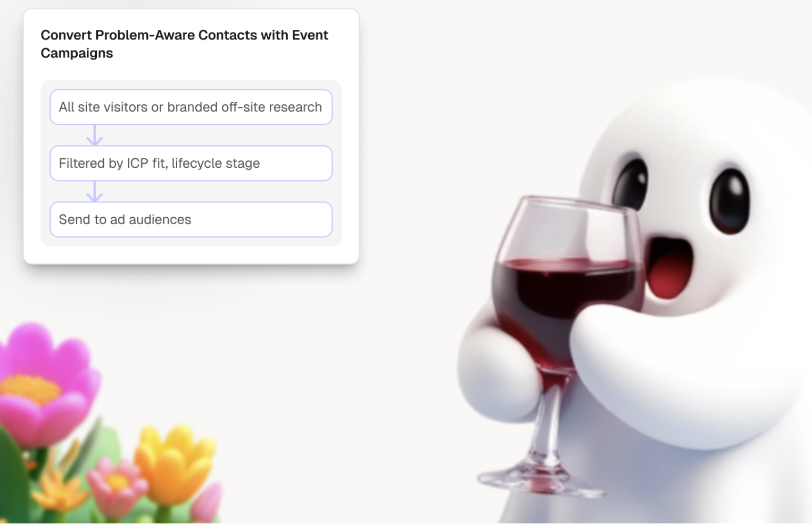Select the Filtered by ICP fit step

pos(191,163)
